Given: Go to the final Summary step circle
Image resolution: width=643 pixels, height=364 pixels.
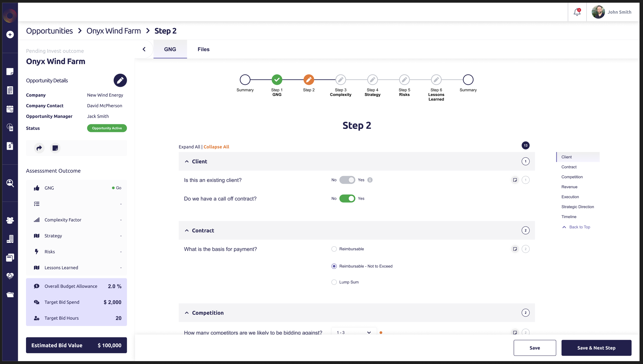Looking at the screenshot, I should 468,80.
